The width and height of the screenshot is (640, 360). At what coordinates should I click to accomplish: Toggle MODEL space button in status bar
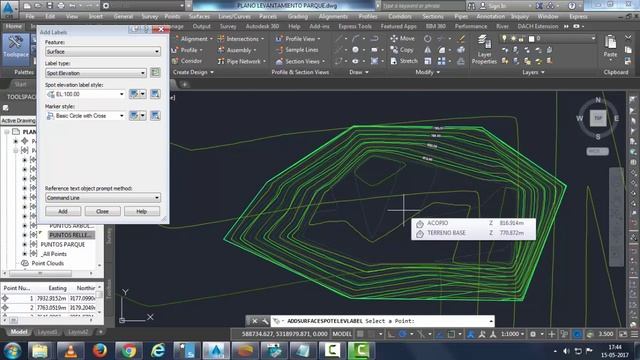pyautogui.click(x=342, y=334)
